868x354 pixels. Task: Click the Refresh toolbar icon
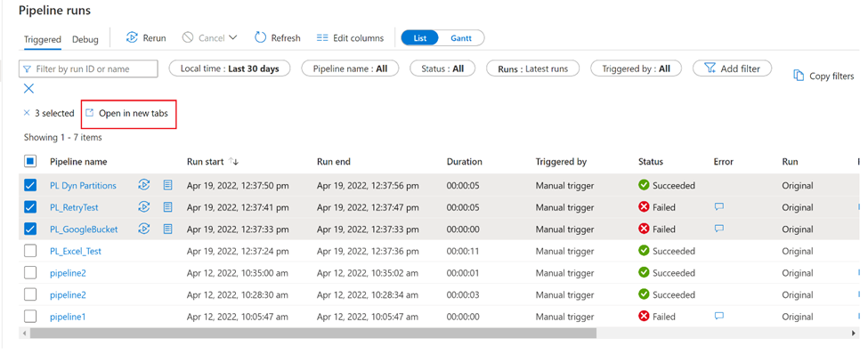260,37
